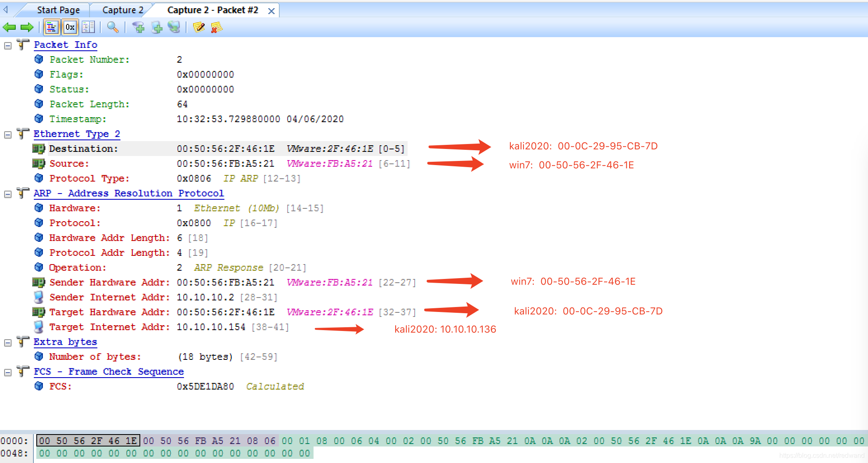
Task: Click the 0048 offset label in hex pane
Action: (x=15, y=453)
